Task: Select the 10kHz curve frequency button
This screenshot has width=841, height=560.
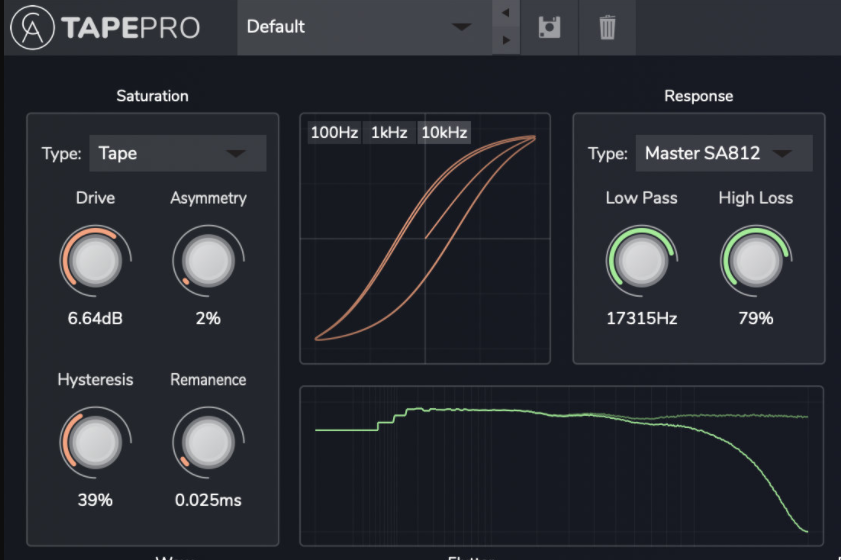Action: [444, 132]
